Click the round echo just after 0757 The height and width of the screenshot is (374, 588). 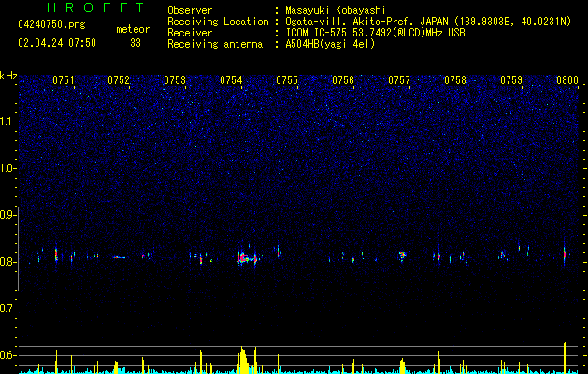click(x=402, y=255)
